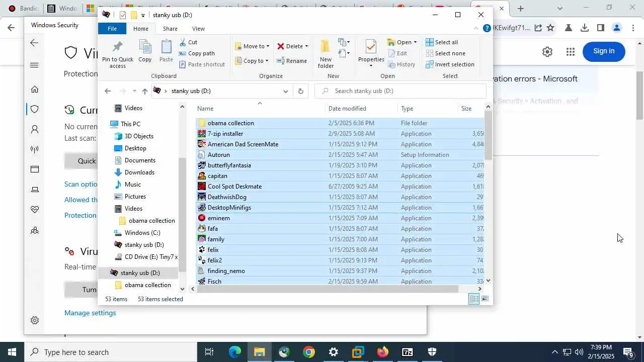Viewport: 644px width, 362px height.
Task: Click Select all in ribbon
Action: coord(442,42)
